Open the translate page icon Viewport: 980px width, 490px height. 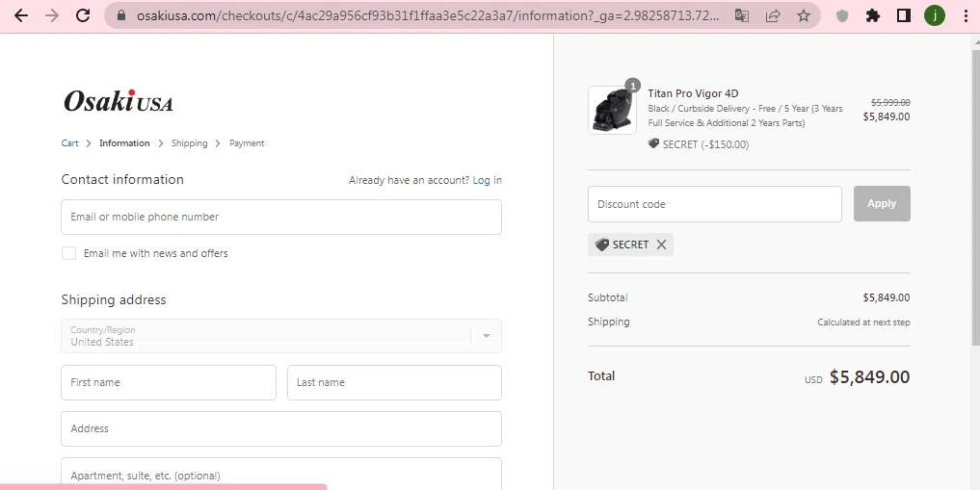click(x=742, y=15)
